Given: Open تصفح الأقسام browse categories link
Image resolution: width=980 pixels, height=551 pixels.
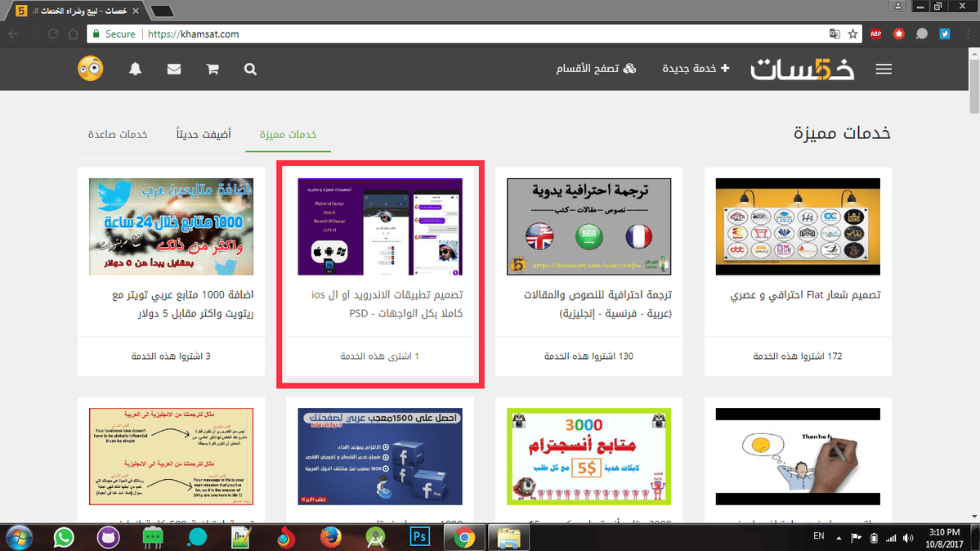Looking at the screenshot, I should [x=596, y=68].
